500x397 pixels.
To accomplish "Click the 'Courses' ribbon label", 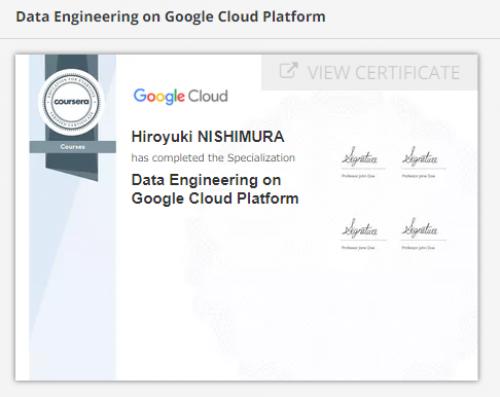I will pyautogui.click(x=73, y=147).
